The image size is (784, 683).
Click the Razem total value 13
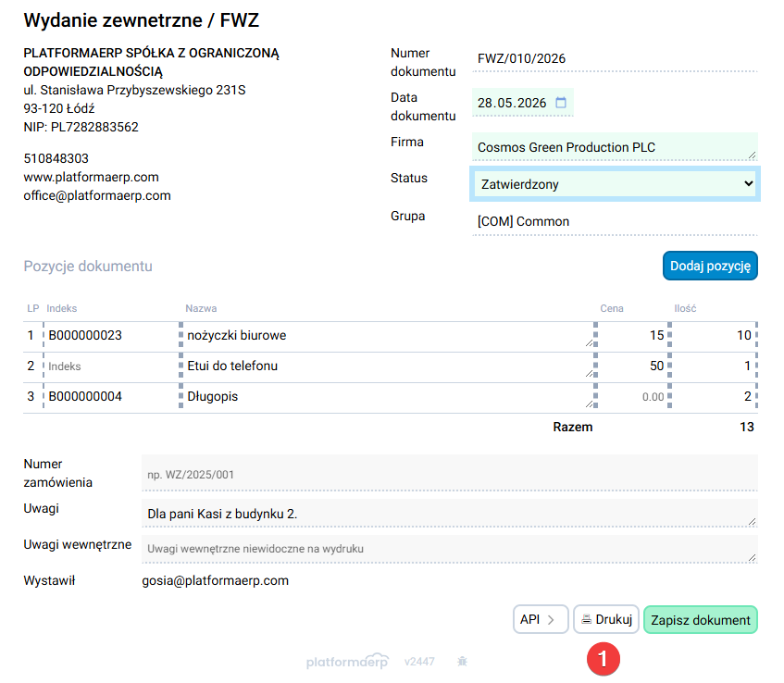746,427
